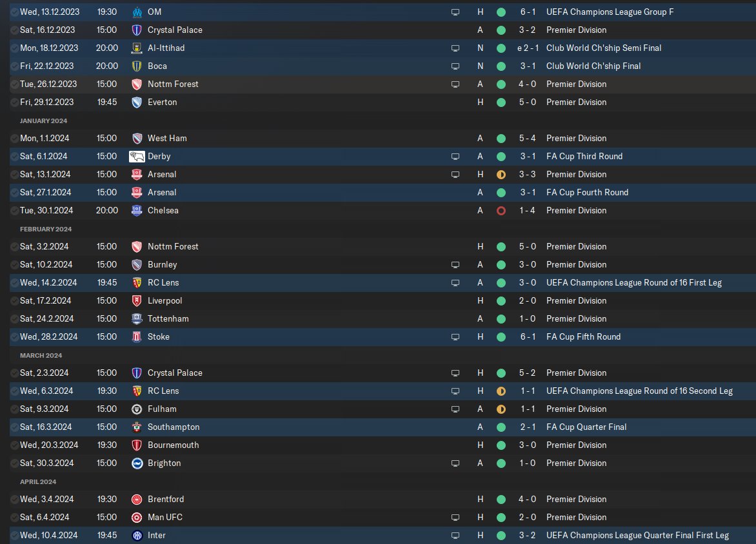Open the Club World Ch'ship Final competition
This screenshot has width=756, height=544.
pyautogui.click(x=593, y=66)
